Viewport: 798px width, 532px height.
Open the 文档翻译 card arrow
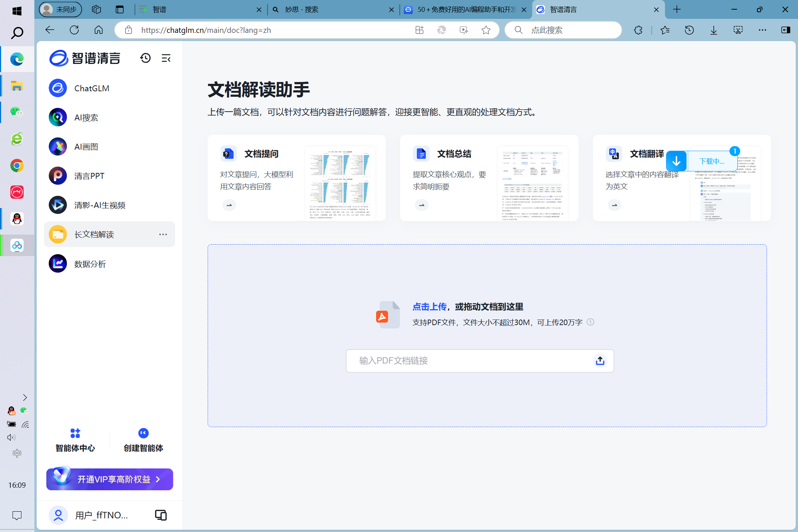click(614, 205)
